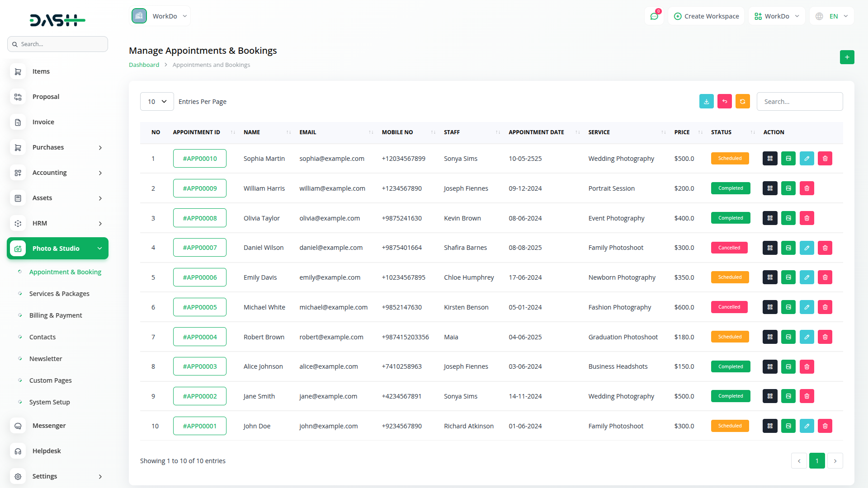Click the red undo arrow icon button

coord(724,102)
